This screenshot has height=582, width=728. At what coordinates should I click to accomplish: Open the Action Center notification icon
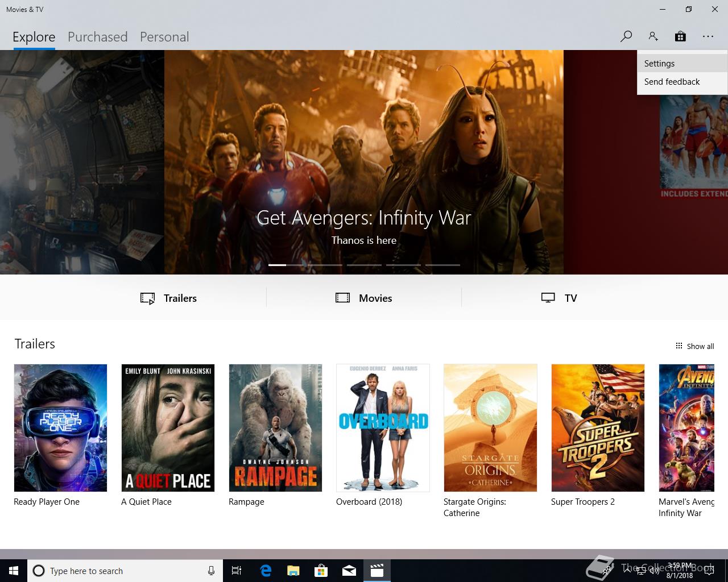709,571
